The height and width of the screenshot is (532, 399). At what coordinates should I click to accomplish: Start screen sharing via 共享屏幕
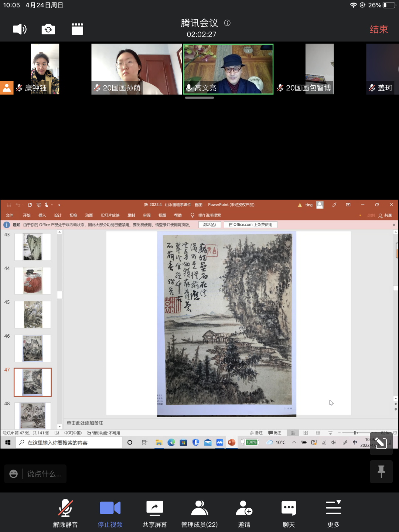pyautogui.click(x=155, y=514)
